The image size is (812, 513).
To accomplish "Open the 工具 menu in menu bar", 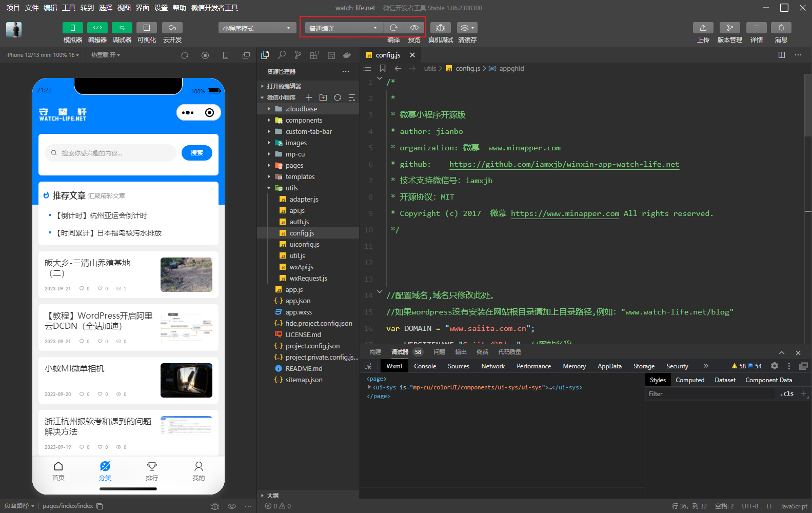I will point(69,8).
